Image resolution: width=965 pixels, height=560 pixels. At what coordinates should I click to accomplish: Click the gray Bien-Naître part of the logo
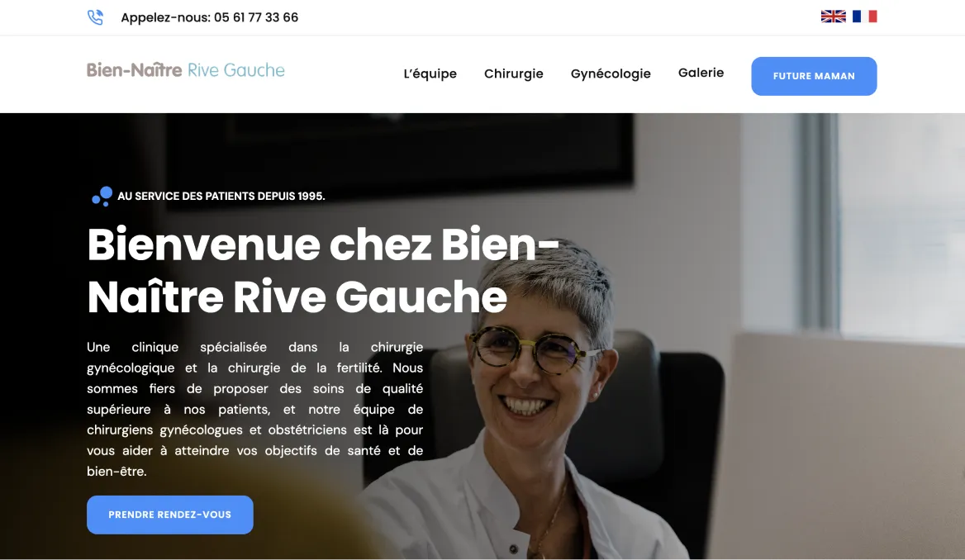coord(134,70)
